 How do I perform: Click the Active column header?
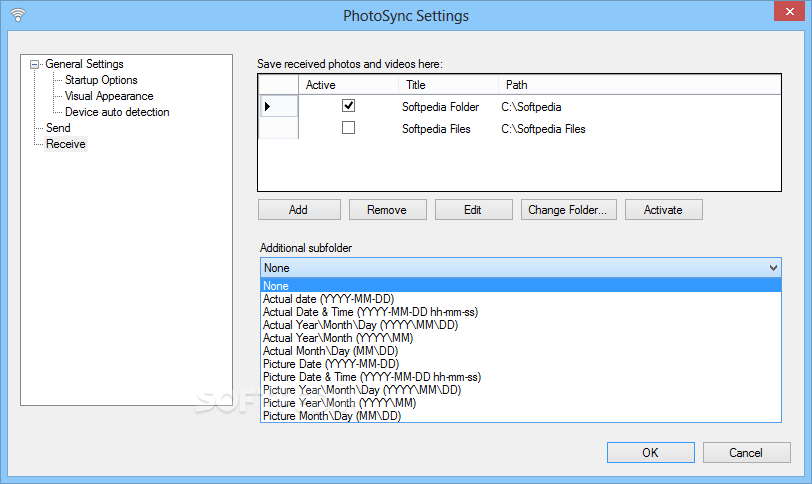[x=348, y=85]
